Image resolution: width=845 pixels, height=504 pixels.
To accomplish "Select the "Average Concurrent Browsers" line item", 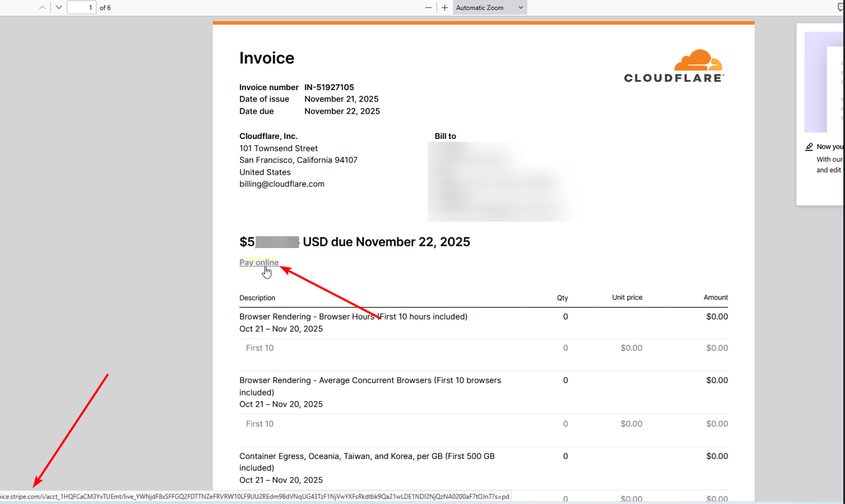I will pos(370,386).
